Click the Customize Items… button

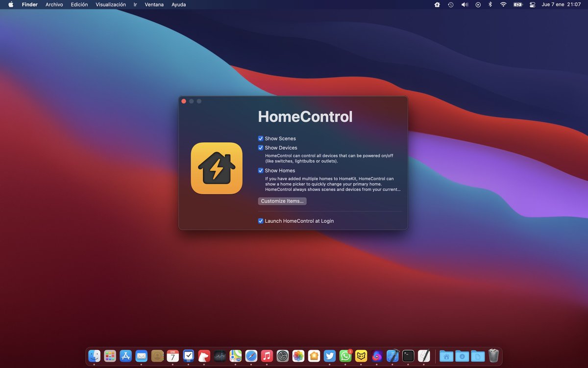282,201
